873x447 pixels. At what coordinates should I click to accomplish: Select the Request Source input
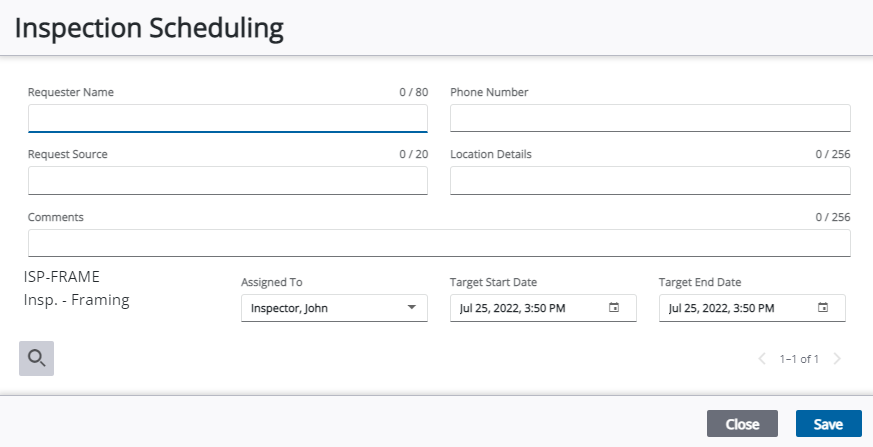[x=228, y=180]
